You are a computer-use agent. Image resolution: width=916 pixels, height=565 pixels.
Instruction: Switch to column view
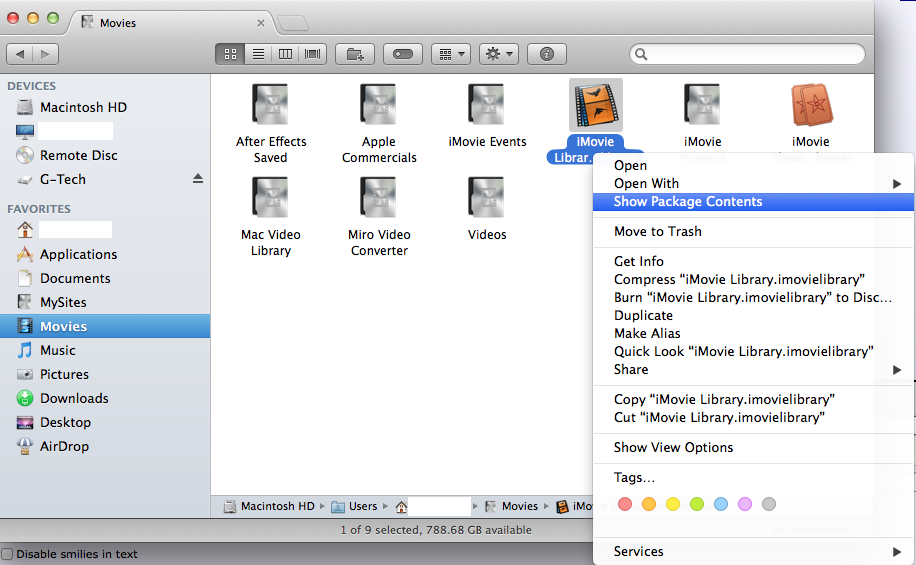coord(285,54)
